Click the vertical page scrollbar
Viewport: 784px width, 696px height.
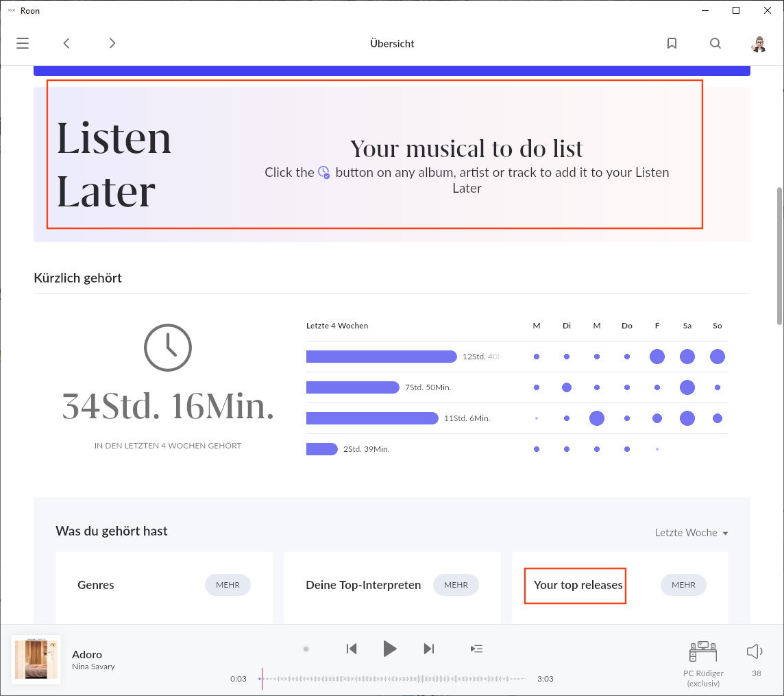coord(779,254)
